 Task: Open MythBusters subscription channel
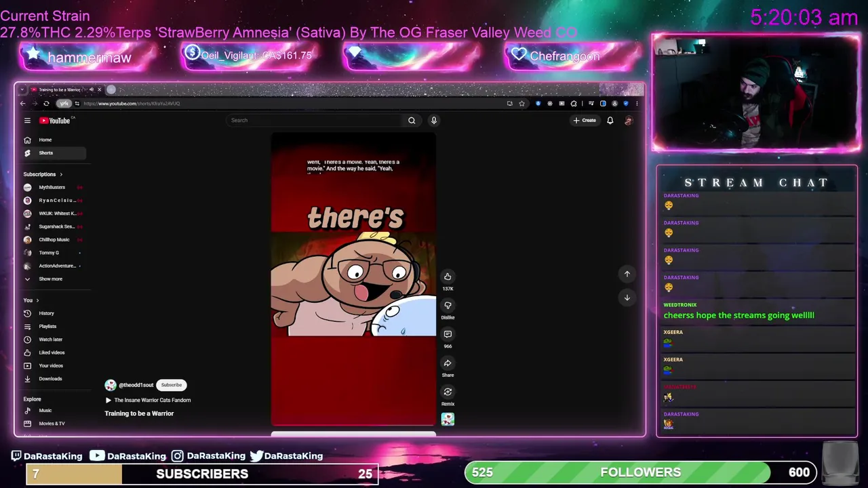53,187
